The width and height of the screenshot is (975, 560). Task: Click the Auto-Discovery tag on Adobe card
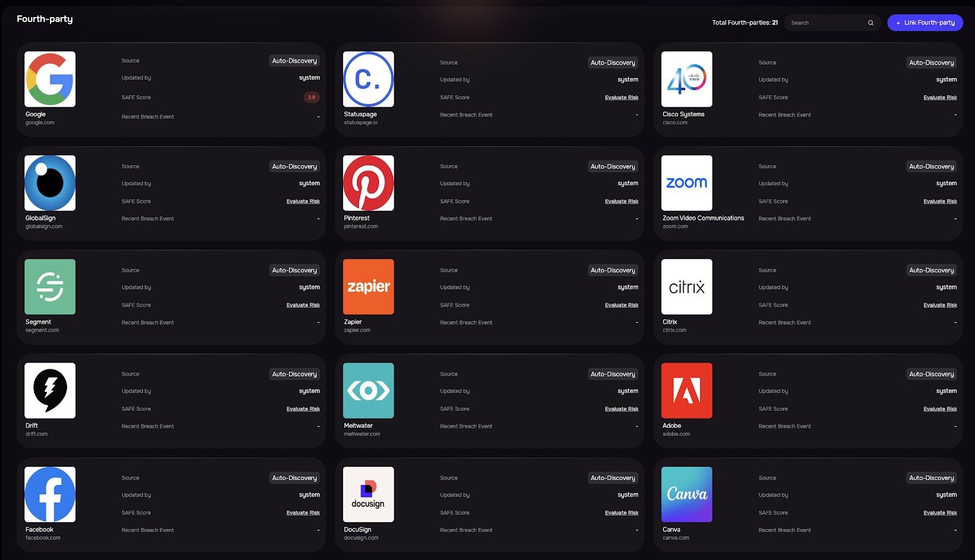tap(932, 374)
